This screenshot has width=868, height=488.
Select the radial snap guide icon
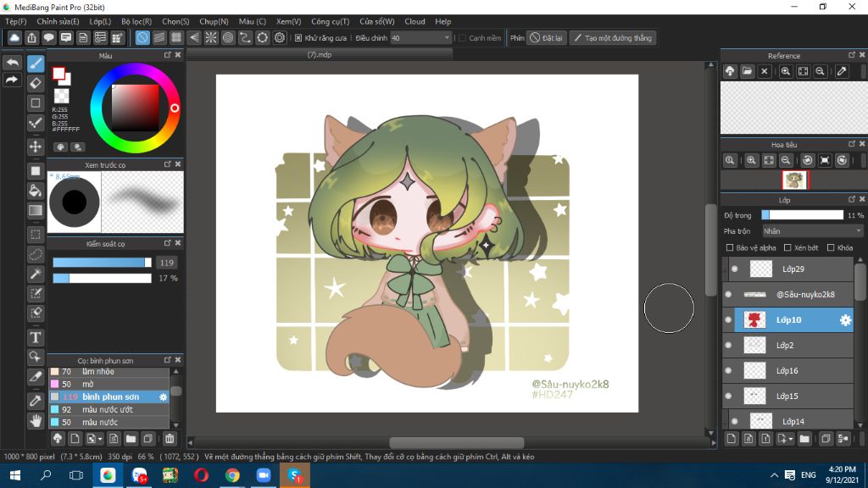click(211, 37)
